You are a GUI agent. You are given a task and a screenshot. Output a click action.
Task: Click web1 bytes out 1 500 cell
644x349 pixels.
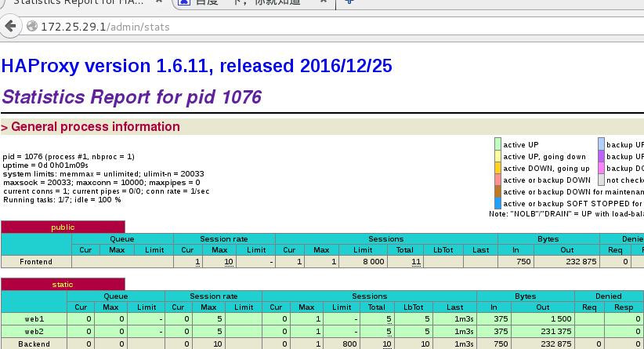click(x=543, y=319)
